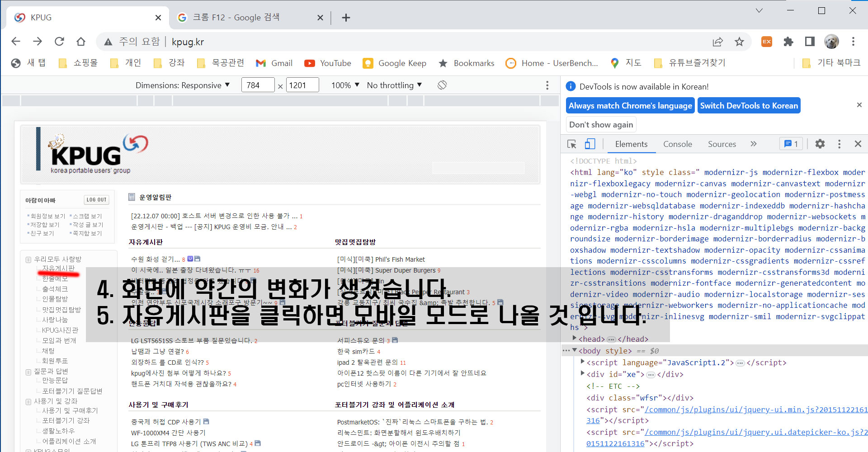Open the jquery-ui.min.js script link
Screen dimensions: 868x452
click(x=756, y=410)
